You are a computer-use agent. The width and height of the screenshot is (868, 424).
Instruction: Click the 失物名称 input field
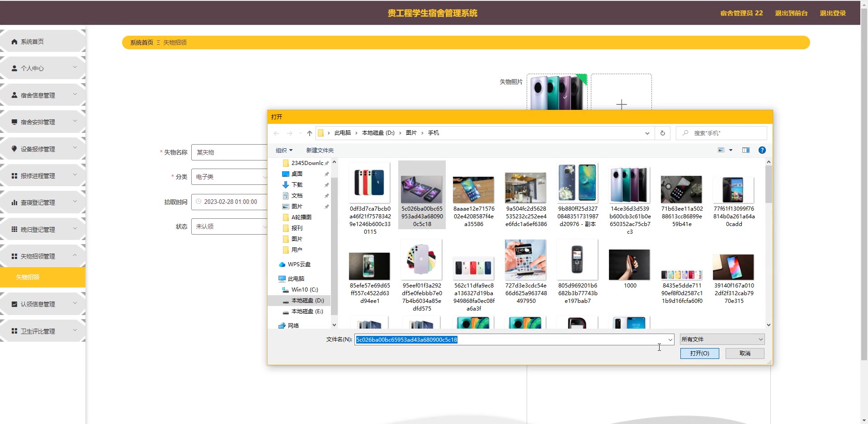tap(230, 152)
